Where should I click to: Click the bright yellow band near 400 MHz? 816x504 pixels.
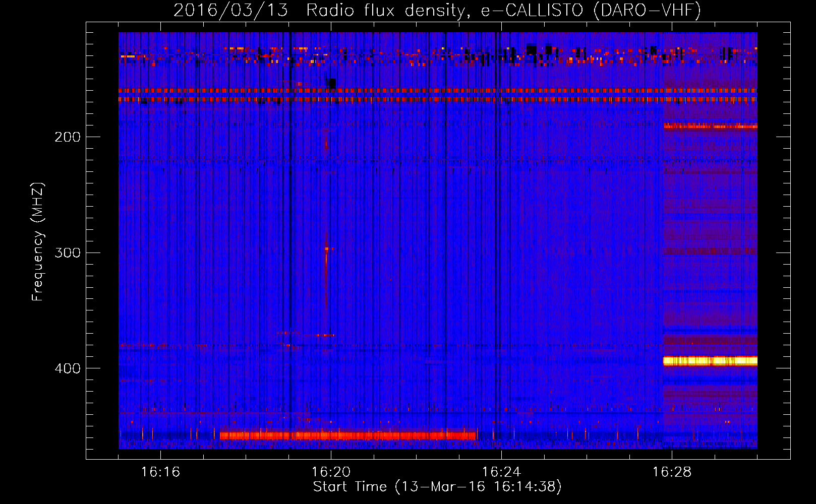pyautogui.click(x=710, y=361)
